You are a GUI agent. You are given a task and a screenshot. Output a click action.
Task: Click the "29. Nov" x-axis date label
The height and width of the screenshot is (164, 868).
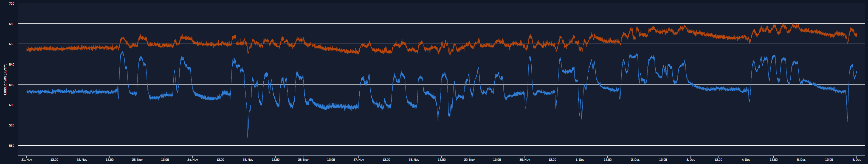point(469,160)
